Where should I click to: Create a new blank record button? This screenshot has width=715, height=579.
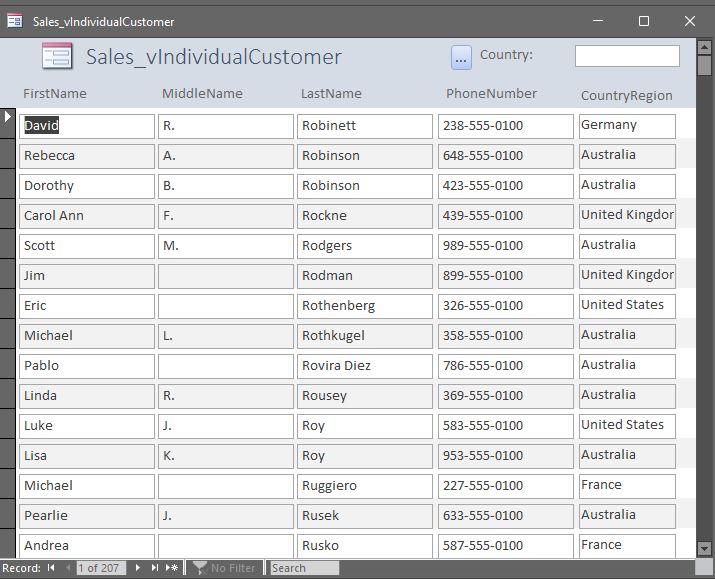172,568
